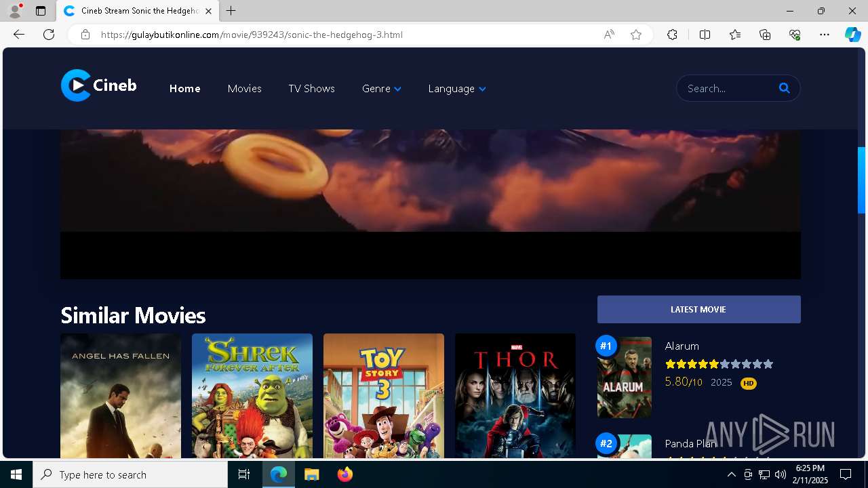The width and height of the screenshot is (868, 488).
Task: Open the Favorites list
Action: 735,35
